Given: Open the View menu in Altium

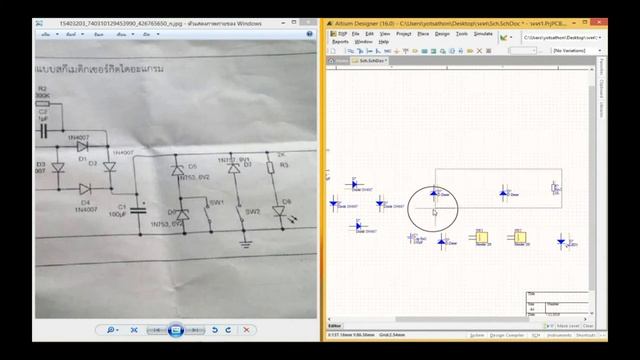Looking at the screenshot, I should coord(385,34).
